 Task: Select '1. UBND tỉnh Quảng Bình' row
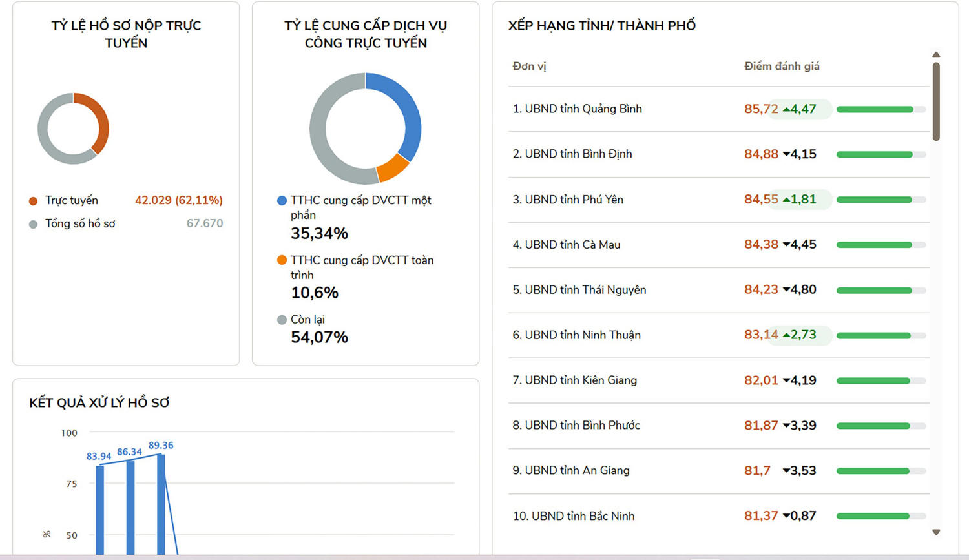(x=577, y=109)
